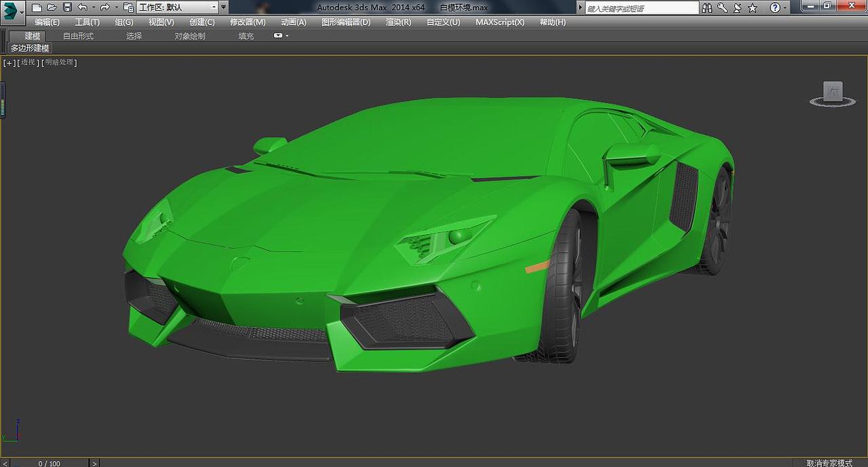Viewport: 868px width, 467px height.
Task: Open the 组(G) menu
Action: pyautogui.click(x=124, y=22)
